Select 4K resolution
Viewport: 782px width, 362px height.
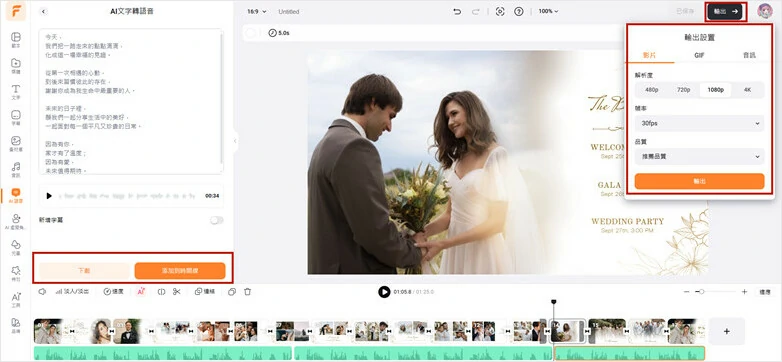pyautogui.click(x=747, y=90)
